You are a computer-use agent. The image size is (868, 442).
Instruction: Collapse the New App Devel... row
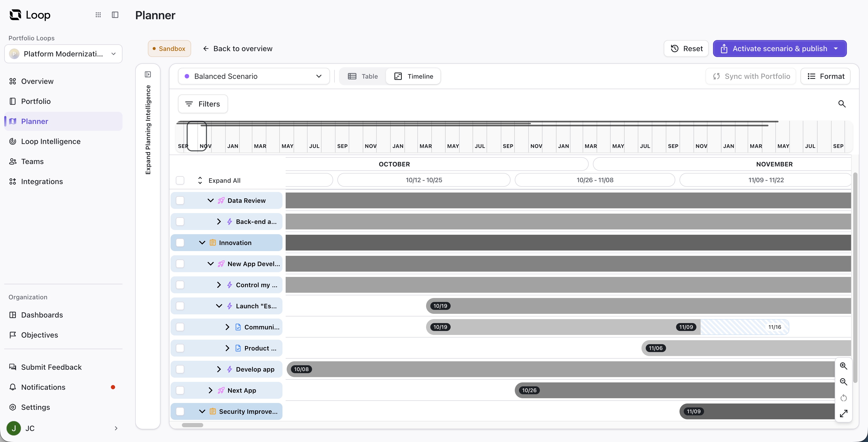211,264
